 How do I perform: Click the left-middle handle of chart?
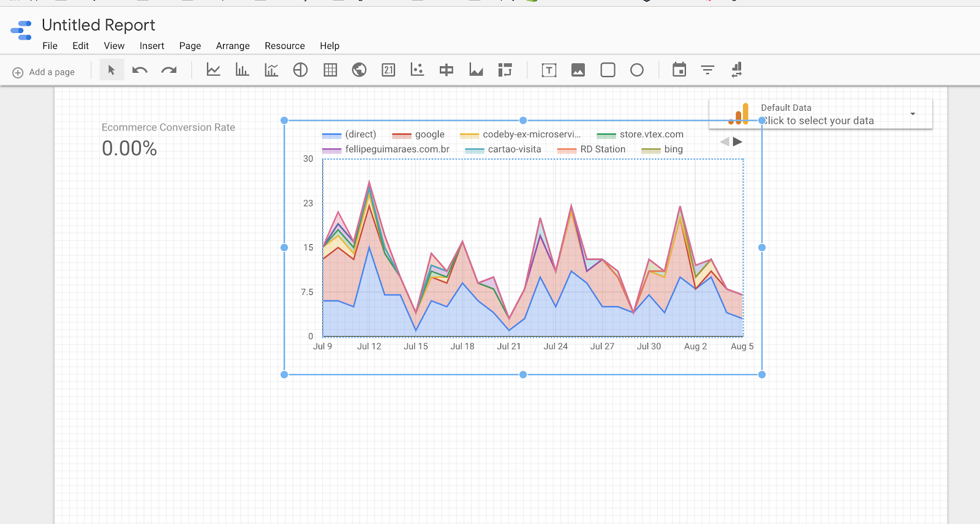click(x=284, y=247)
